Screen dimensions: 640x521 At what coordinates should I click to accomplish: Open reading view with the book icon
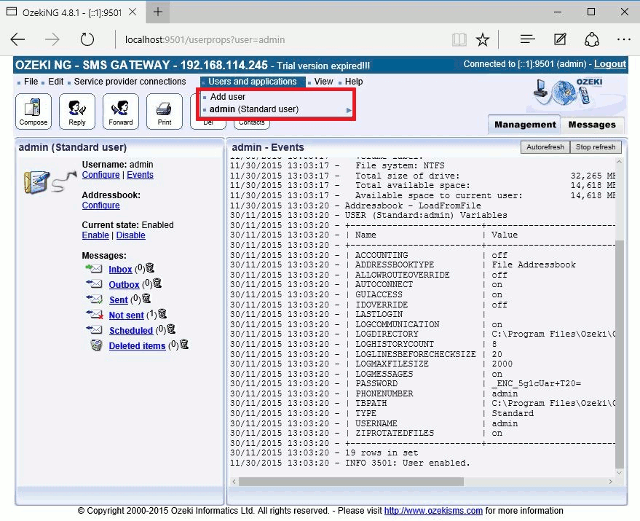click(x=459, y=40)
